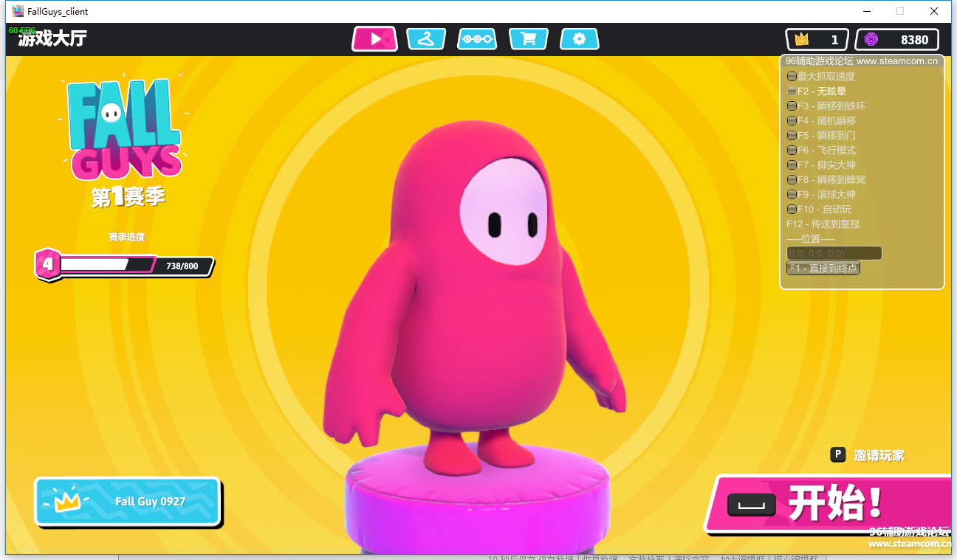The height and width of the screenshot is (560, 957).
Task: Click the P key invite icon
Action: tap(837, 454)
